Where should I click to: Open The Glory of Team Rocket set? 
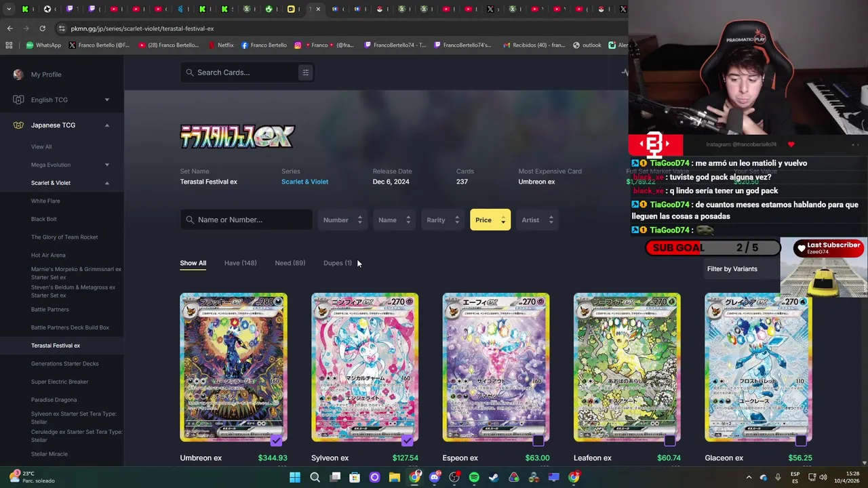[64, 237]
